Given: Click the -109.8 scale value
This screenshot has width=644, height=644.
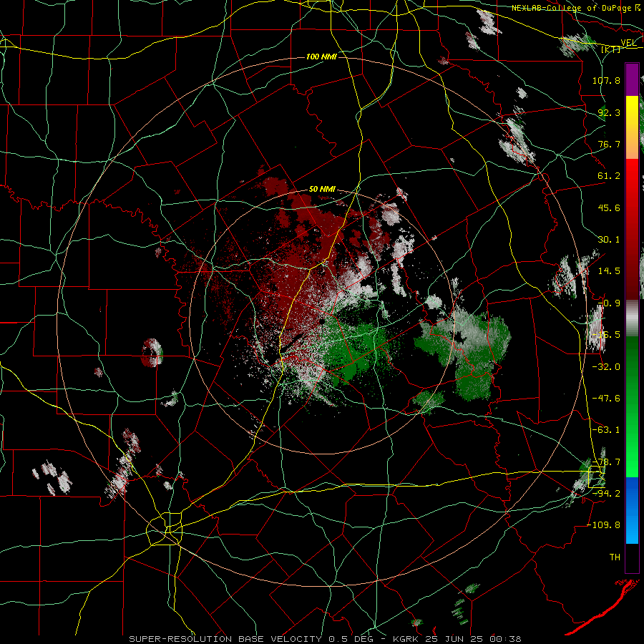Looking at the screenshot, I should (603, 525).
